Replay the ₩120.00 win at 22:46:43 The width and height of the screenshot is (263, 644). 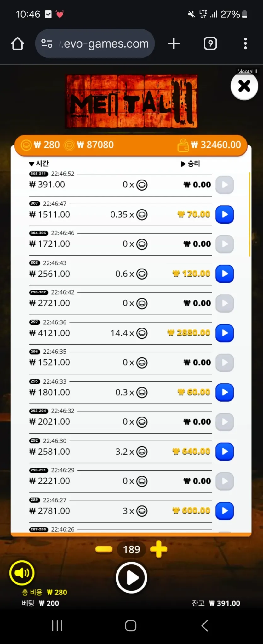225,274
